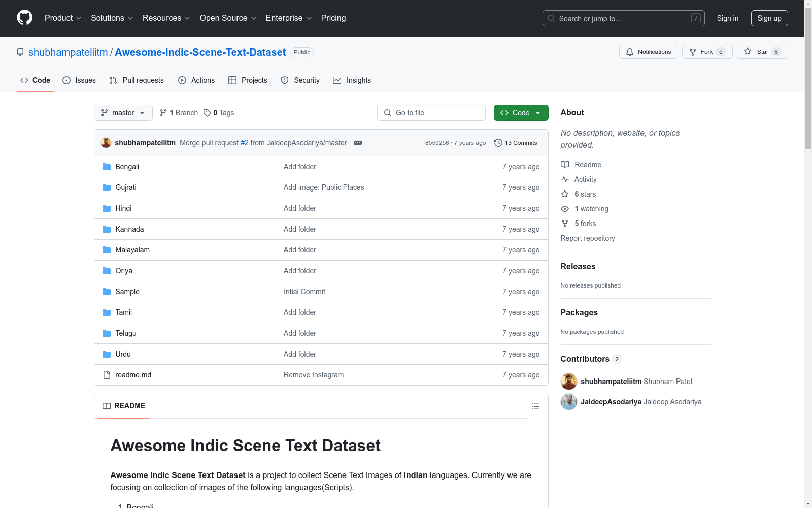812x508 pixels.
Task: Click the GitHub logo icon
Action: coord(24,18)
